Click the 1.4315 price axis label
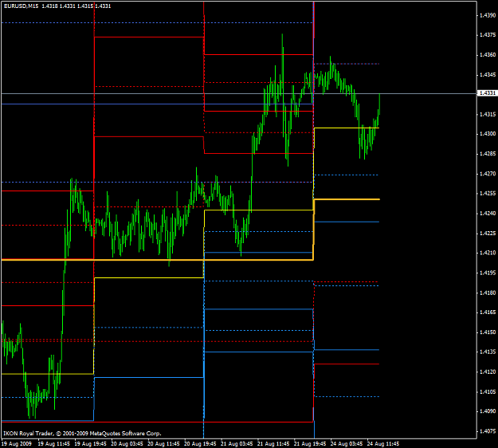Image resolution: width=498 pixels, height=448 pixels. pos(488,114)
